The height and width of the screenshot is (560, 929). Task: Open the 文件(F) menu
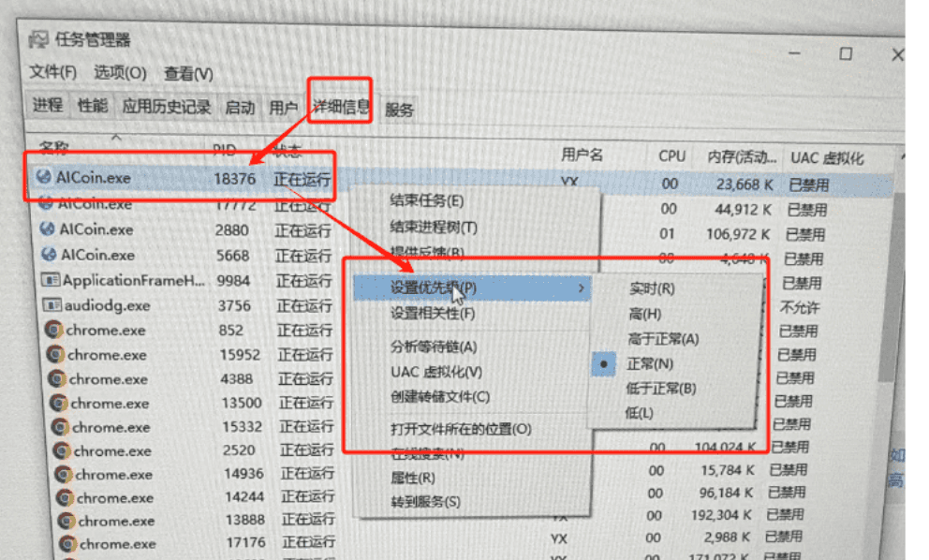53,72
